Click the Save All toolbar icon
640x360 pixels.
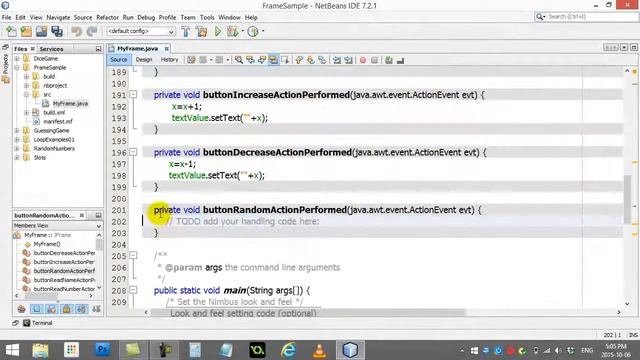click(x=57, y=31)
